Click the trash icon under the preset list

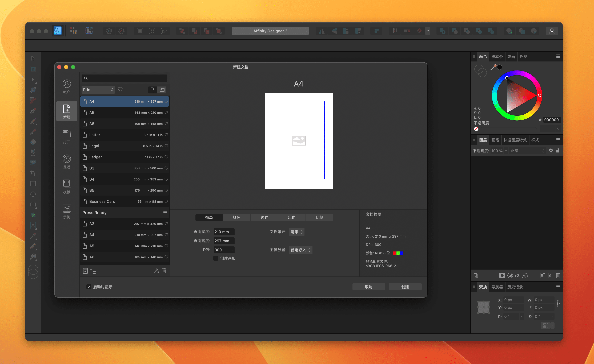(x=164, y=271)
